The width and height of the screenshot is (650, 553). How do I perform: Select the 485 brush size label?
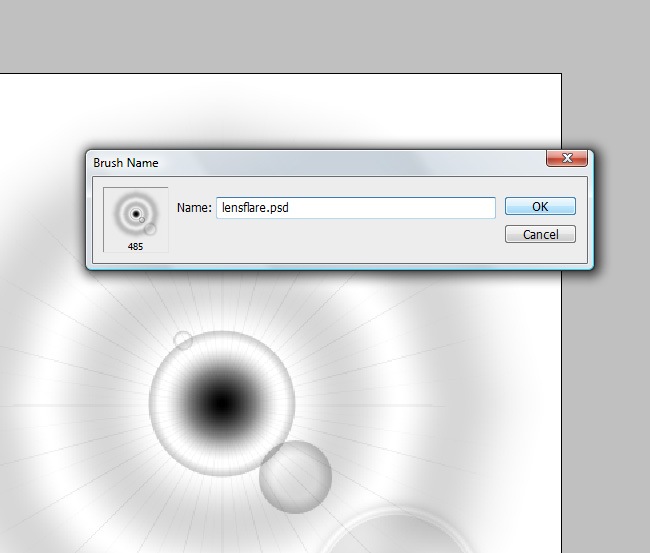135,247
